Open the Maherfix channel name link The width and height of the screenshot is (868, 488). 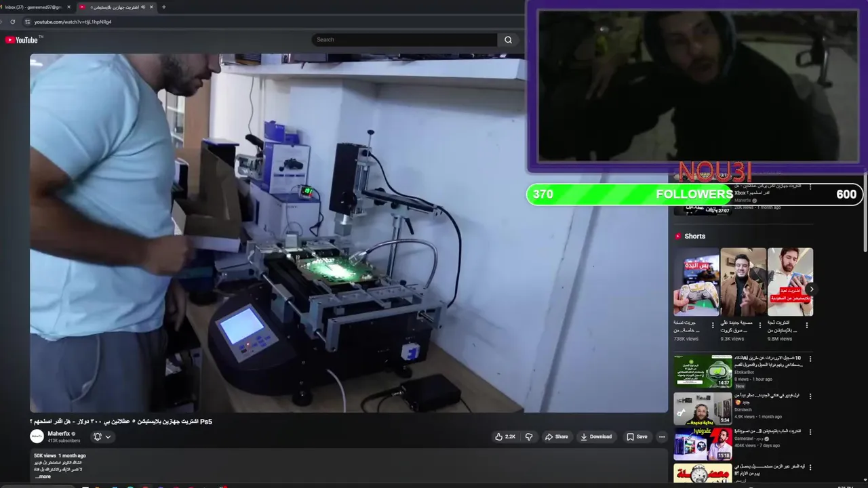(59, 433)
